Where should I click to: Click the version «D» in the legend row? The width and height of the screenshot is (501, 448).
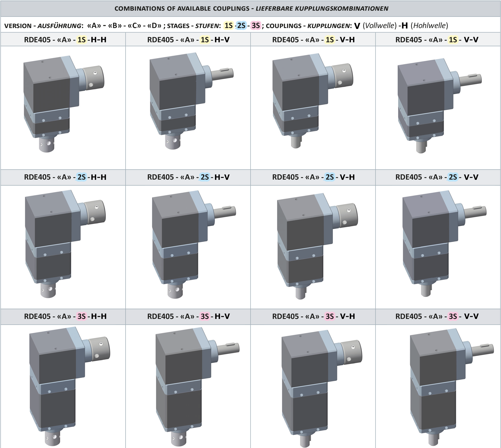click(x=154, y=26)
